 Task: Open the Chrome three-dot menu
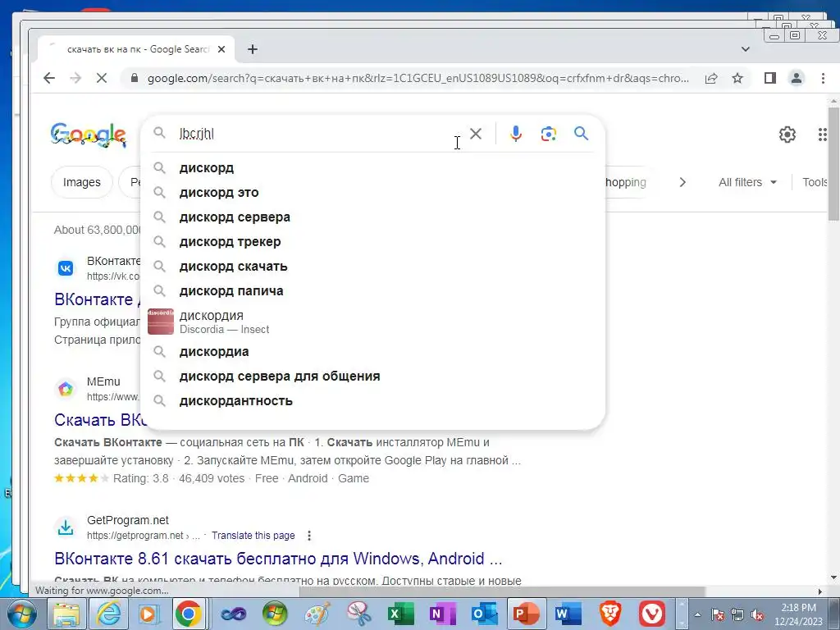[x=823, y=78]
